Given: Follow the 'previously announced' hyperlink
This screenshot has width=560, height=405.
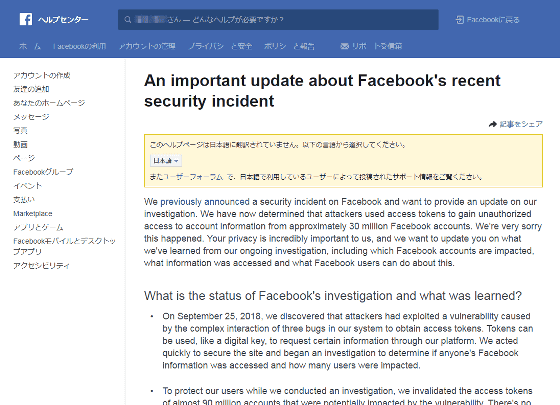Looking at the screenshot, I should pos(205,202).
